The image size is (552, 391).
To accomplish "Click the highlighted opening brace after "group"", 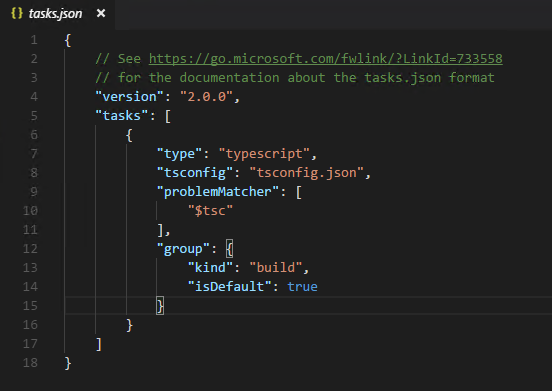I will pyautogui.click(x=230, y=249).
